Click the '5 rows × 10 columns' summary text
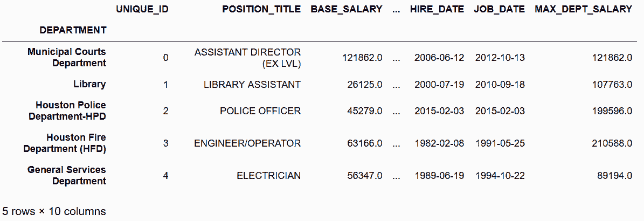The width and height of the screenshot is (644, 221). [54, 211]
